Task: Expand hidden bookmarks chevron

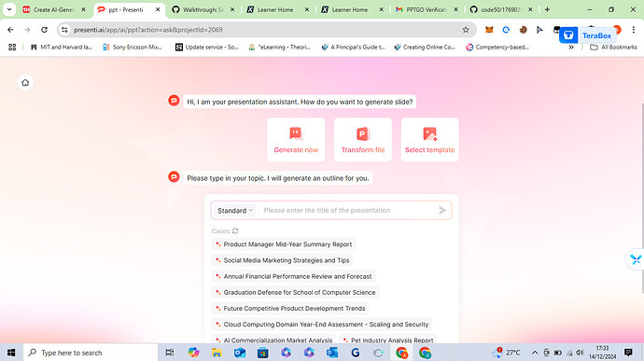Action: tap(571, 48)
